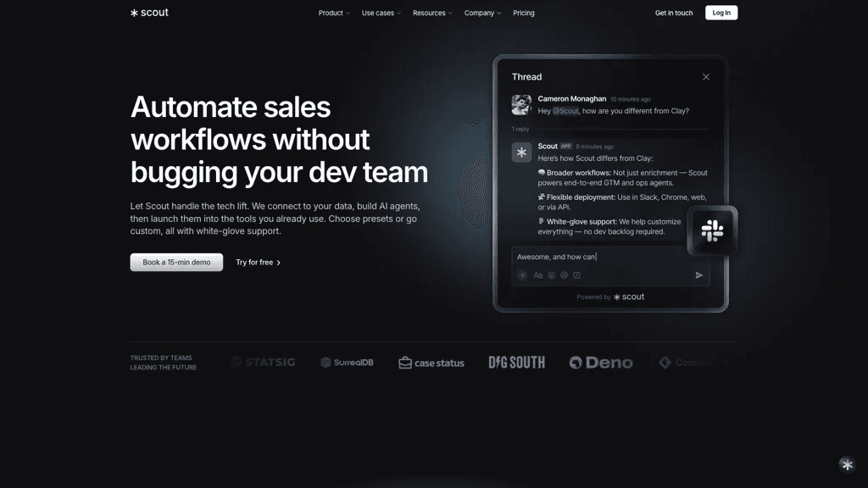868x488 pixels.
Task: Go to the Pricing page
Action: click(x=524, y=13)
